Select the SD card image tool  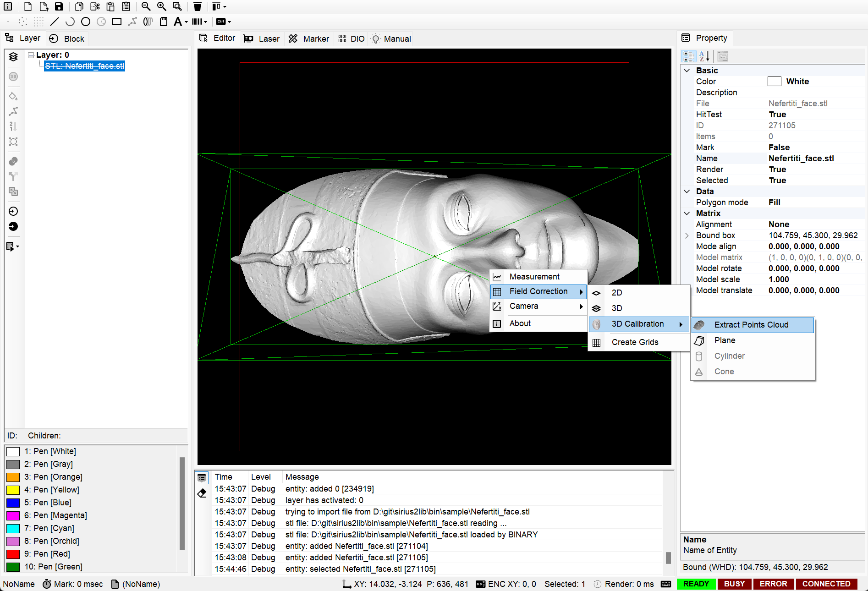(164, 22)
